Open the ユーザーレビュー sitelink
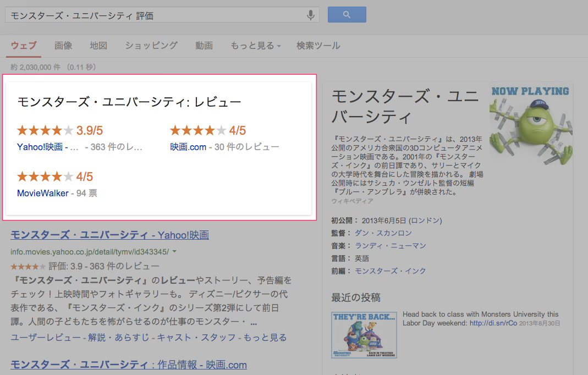The height and width of the screenshot is (375, 588). pyautogui.click(x=45, y=338)
